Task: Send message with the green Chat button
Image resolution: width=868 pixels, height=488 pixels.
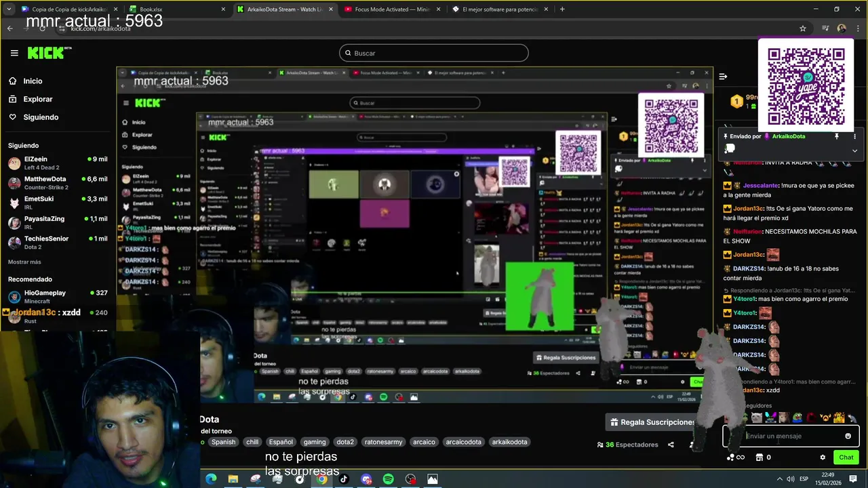Action: pyautogui.click(x=846, y=457)
